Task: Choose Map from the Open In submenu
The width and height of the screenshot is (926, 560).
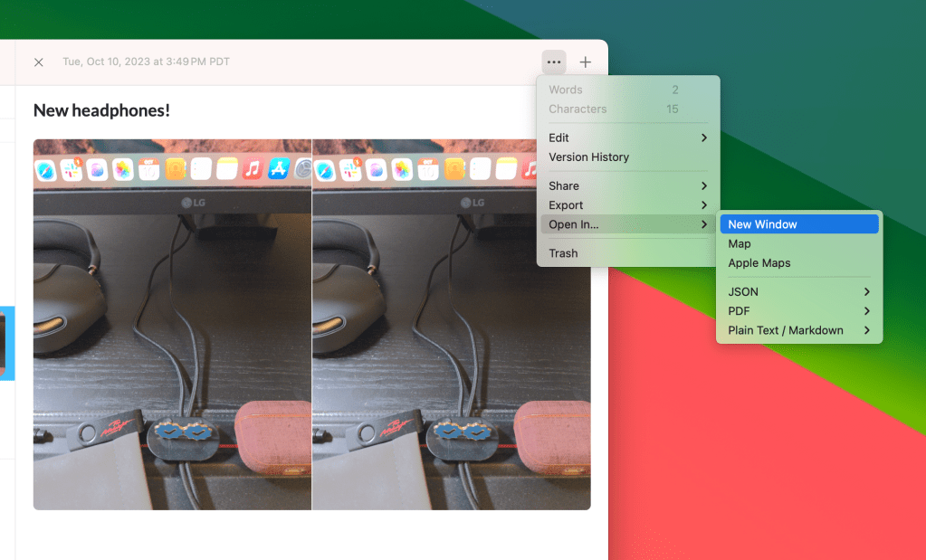Action: 740,244
